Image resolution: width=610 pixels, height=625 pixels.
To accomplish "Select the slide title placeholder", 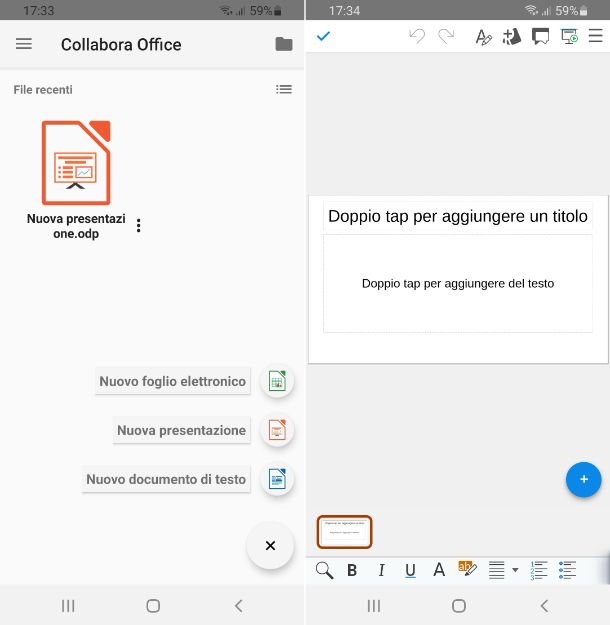I will pyautogui.click(x=458, y=216).
